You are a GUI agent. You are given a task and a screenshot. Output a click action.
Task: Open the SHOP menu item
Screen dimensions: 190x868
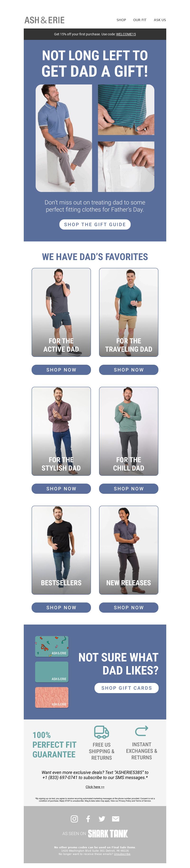pos(121,20)
